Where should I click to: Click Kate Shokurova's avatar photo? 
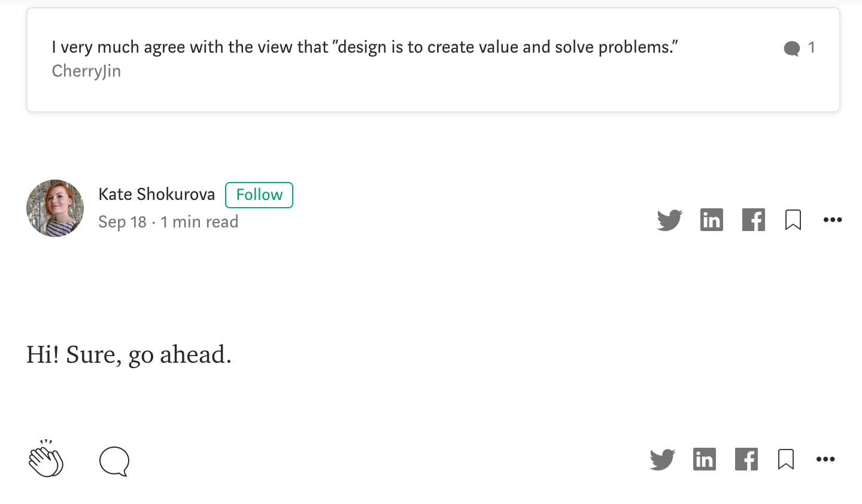[55, 208]
